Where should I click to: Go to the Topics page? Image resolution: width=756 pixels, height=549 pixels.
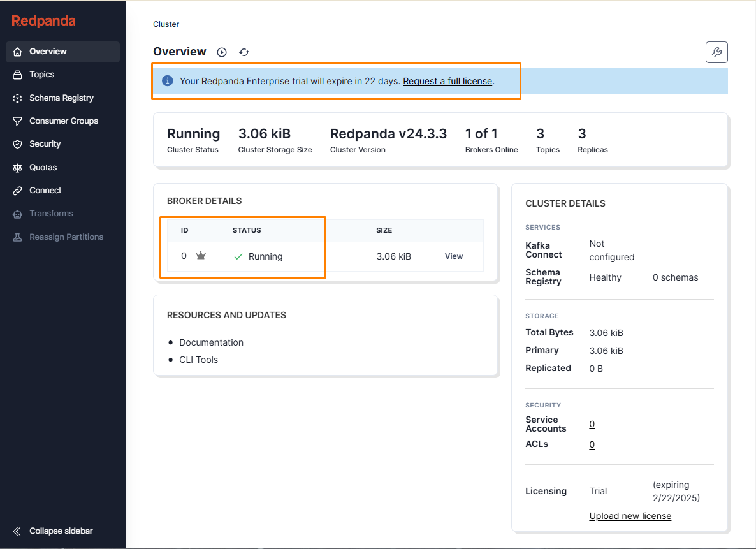[62, 75]
